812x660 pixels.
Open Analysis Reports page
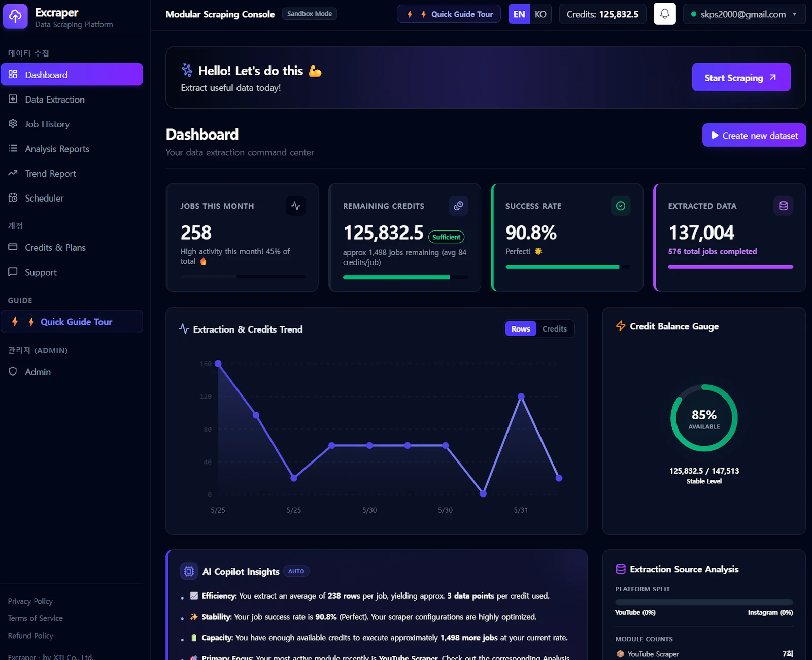coord(72,148)
